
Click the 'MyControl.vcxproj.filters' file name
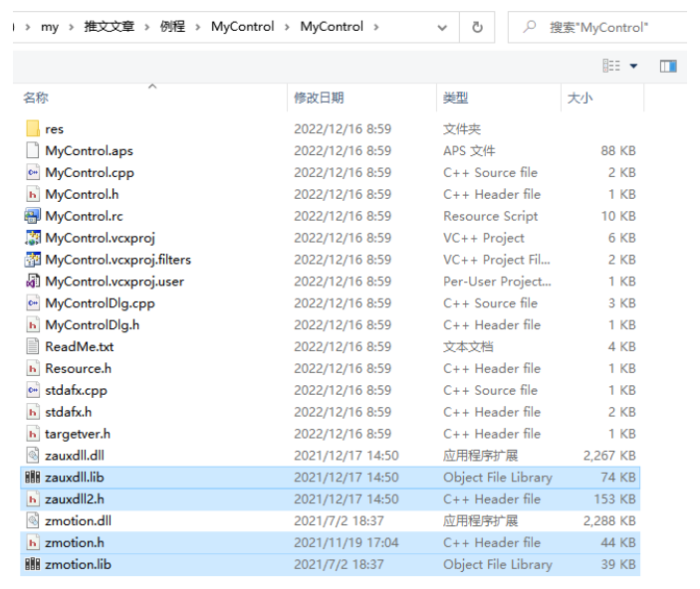click(117, 260)
